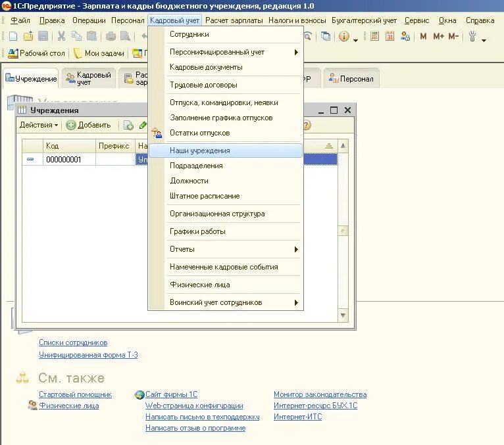Viewport: 504px width, 445px height.
Task: Click the Print icon in toolbar
Action: (111, 36)
